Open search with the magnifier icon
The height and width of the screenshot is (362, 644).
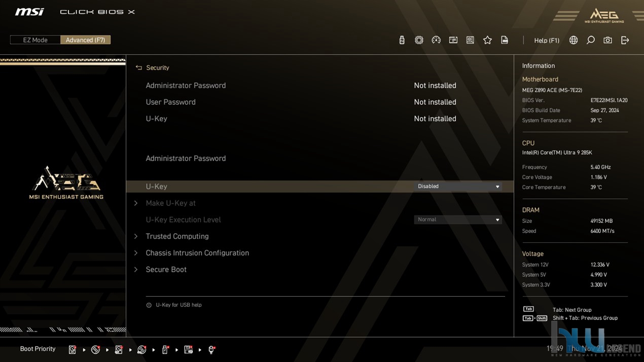[591, 40]
